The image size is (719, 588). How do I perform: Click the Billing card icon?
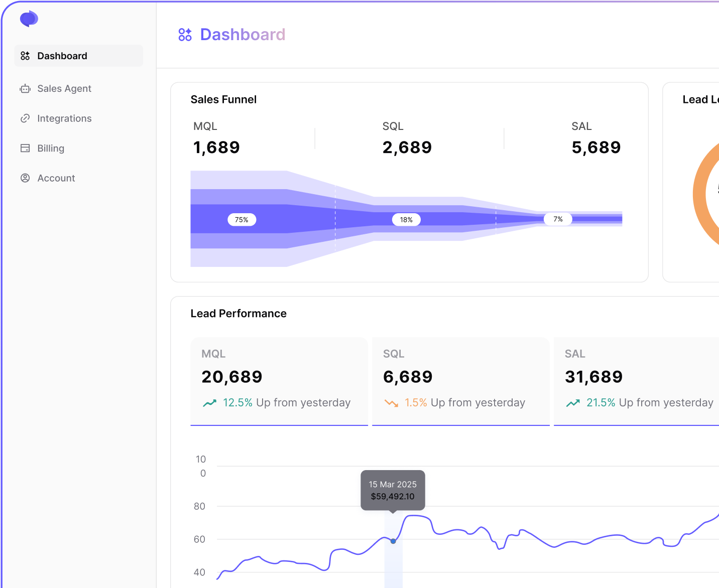25,148
